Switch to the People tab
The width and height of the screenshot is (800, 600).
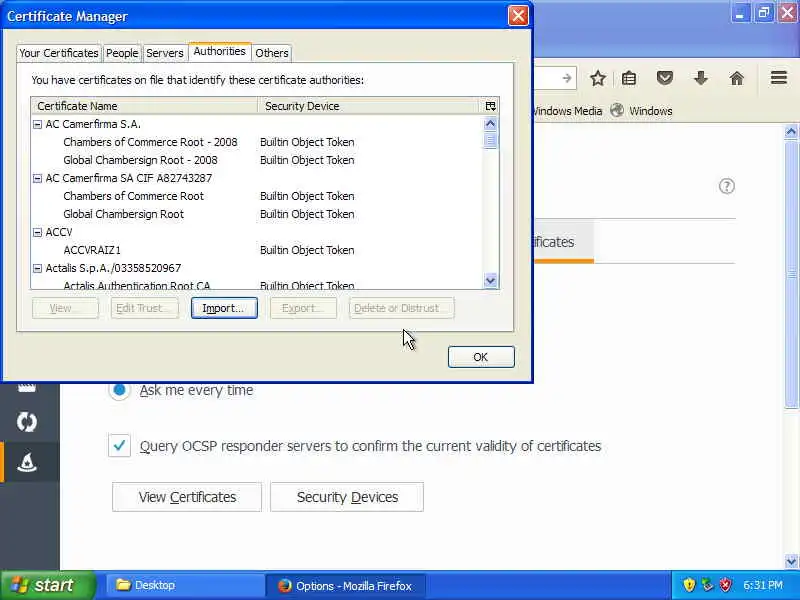pos(122,53)
